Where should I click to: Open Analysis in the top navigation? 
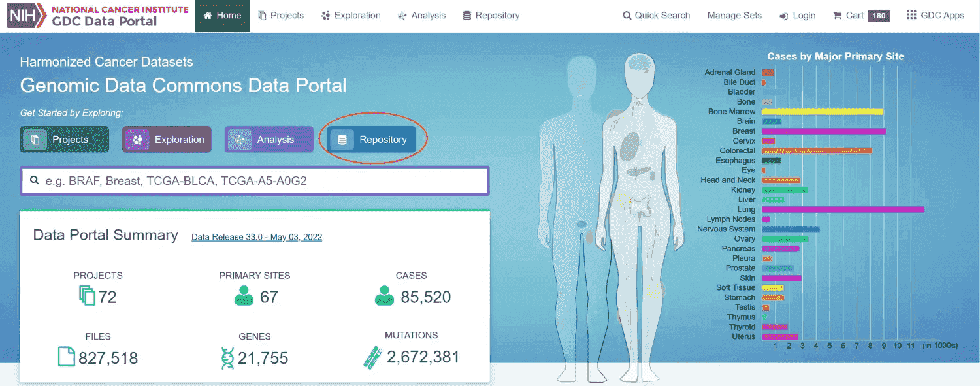(421, 15)
